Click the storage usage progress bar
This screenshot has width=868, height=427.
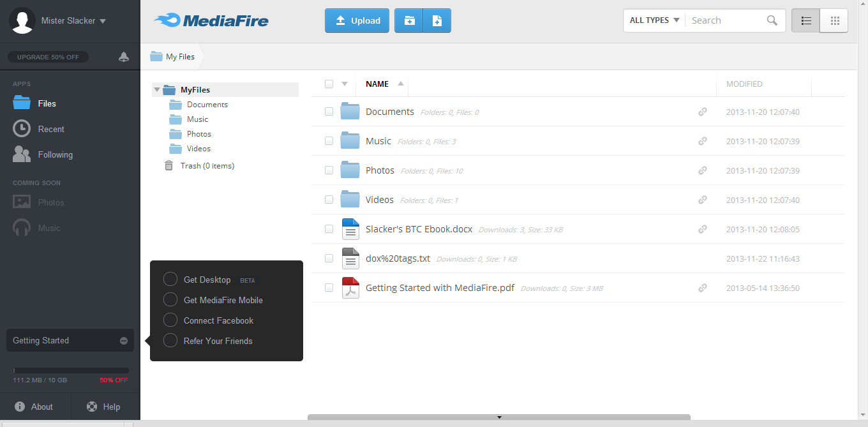[71, 370]
